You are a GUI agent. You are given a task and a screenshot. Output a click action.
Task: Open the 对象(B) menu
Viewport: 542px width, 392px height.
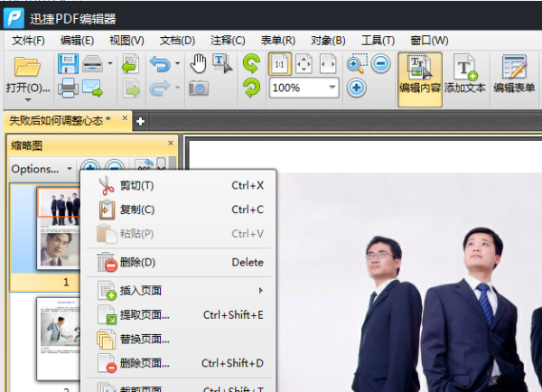[x=328, y=41]
